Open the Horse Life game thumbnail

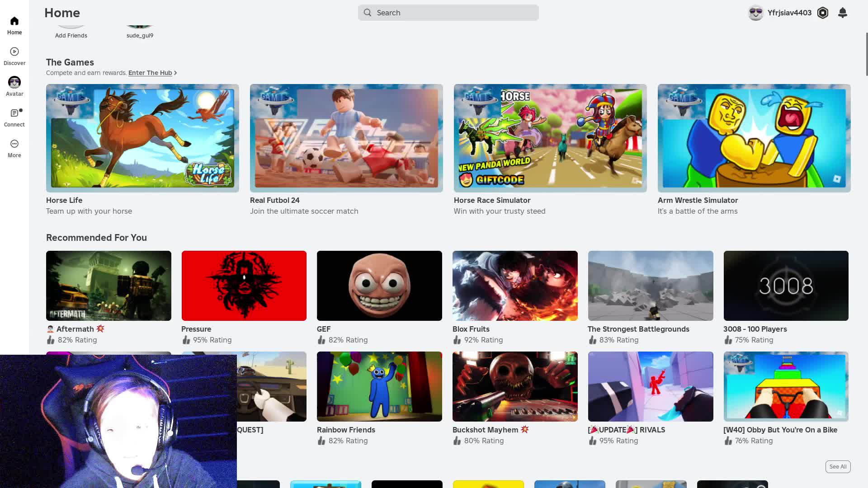point(142,138)
